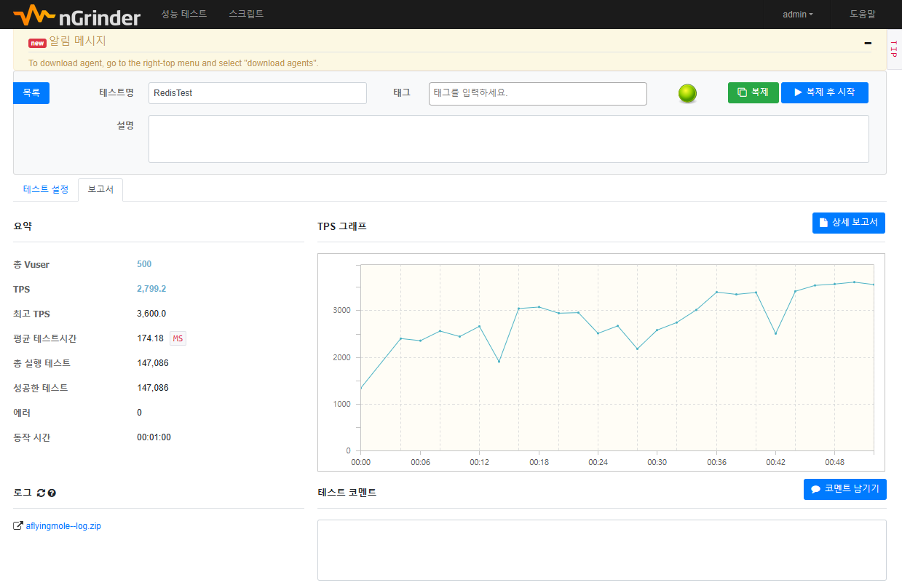Open the admin dropdown menu
This screenshot has height=588, width=902.
(798, 15)
